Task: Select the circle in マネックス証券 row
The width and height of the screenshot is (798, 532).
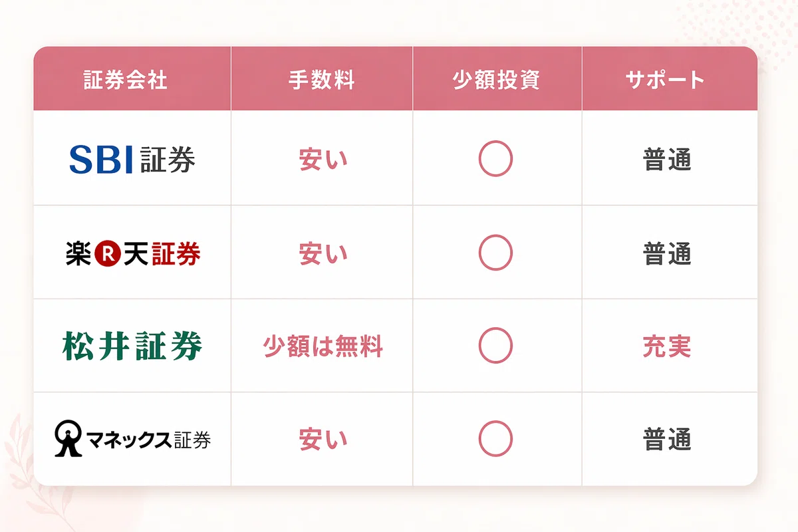Action: point(495,440)
